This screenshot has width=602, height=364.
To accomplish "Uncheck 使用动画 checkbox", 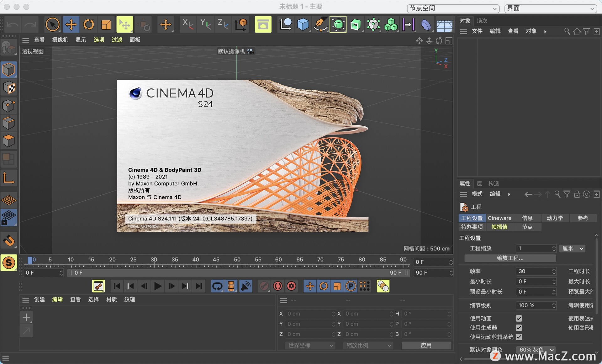I will (x=519, y=319).
